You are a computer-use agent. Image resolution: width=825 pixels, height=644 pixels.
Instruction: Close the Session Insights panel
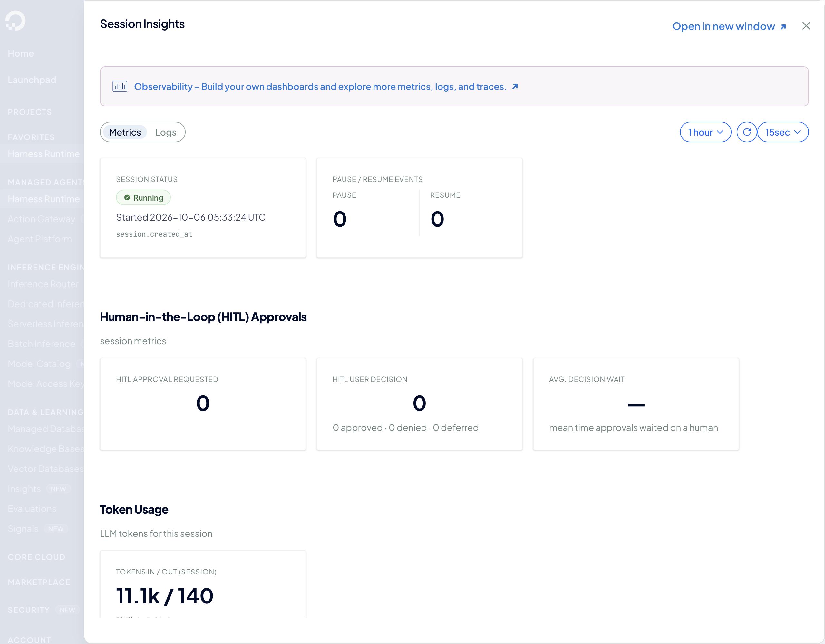806,26
